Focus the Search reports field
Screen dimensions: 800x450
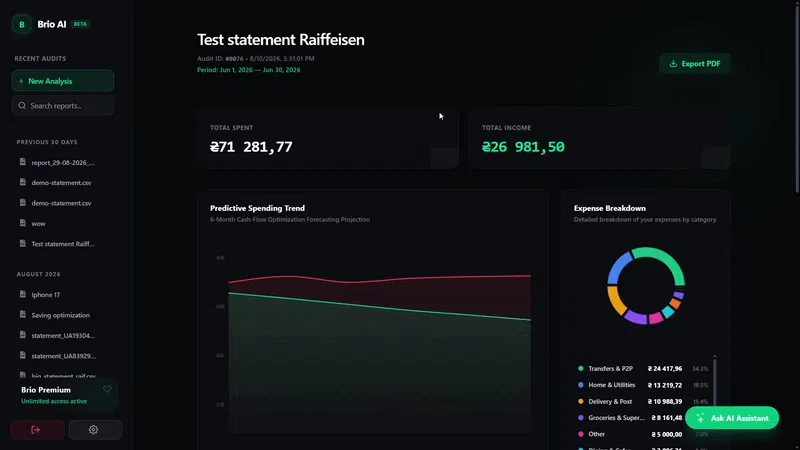tap(63, 106)
